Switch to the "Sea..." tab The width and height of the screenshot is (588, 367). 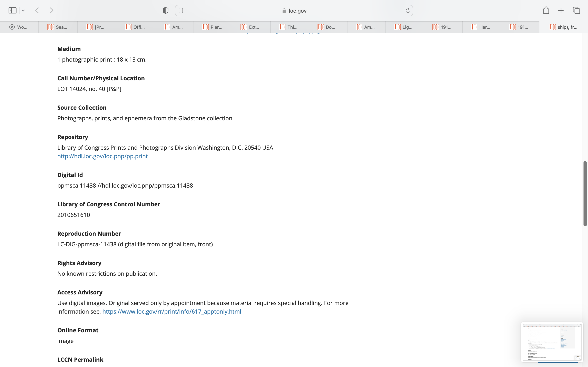(58, 27)
